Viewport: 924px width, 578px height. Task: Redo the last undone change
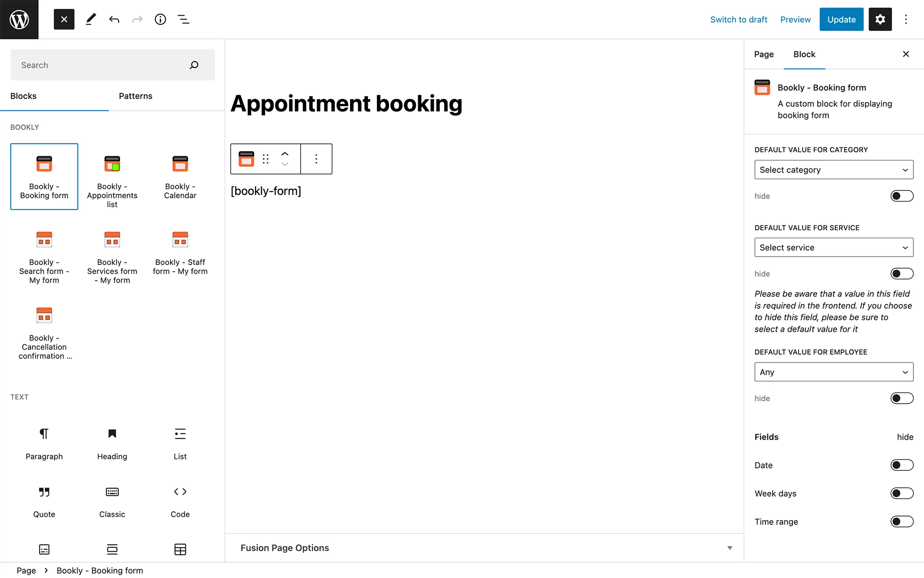pos(137,19)
